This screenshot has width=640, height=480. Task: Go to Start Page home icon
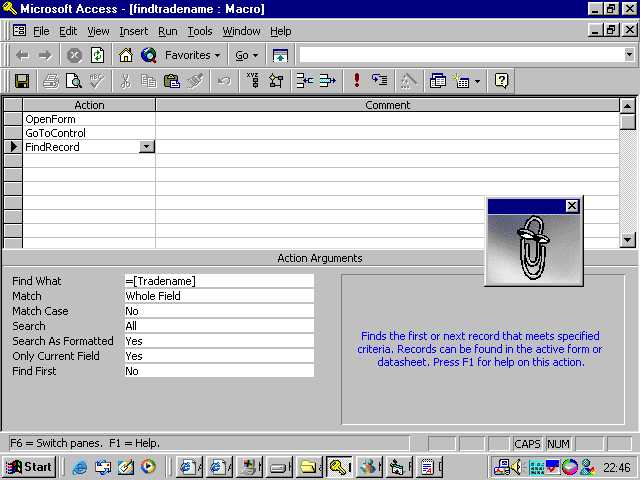(x=125, y=55)
